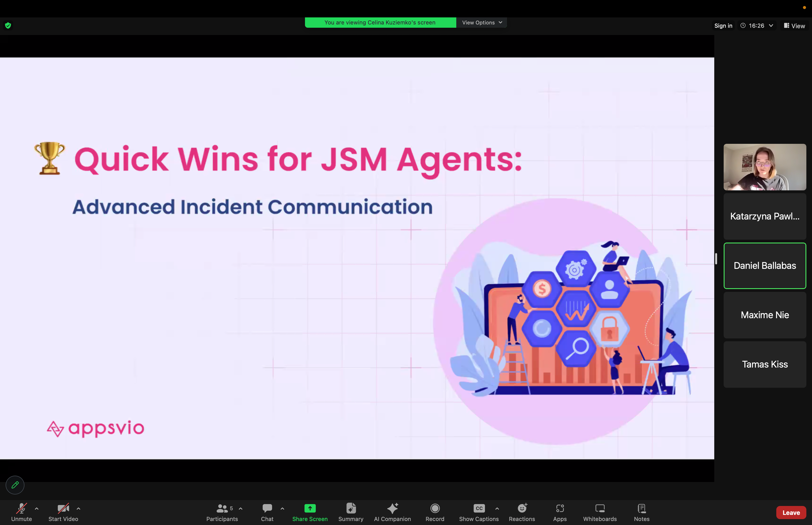Open the Apps panel
The height and width of the screenshot is (525, 812).
click(x=559, y=512)
